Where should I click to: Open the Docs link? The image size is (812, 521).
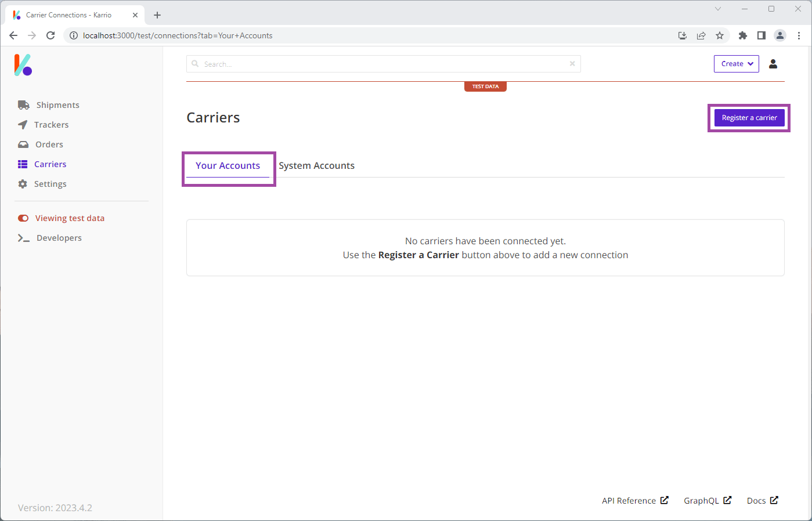[762, 501]
